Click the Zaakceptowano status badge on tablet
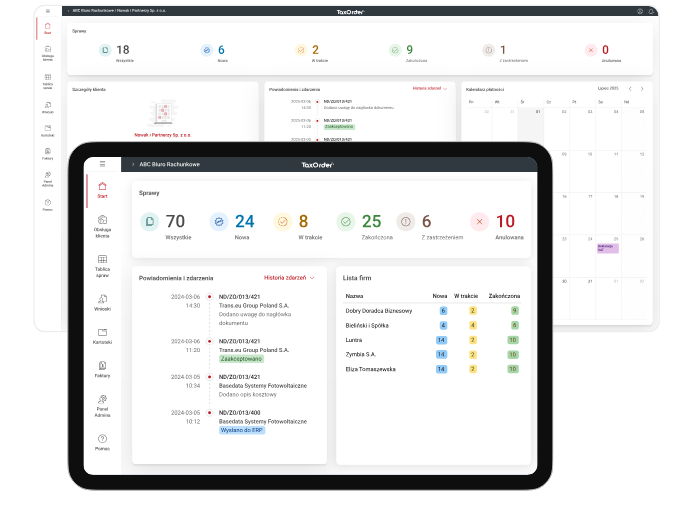 (241, 358)
